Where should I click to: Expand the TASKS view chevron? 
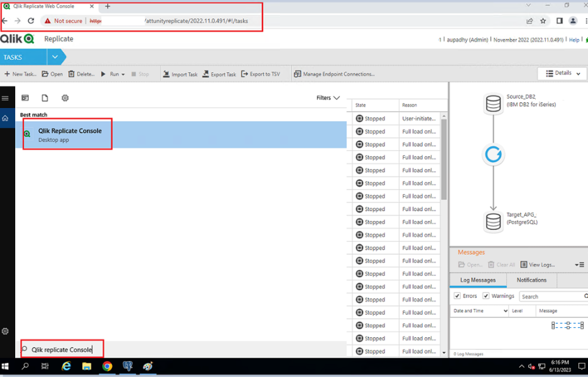pos(55,57)
